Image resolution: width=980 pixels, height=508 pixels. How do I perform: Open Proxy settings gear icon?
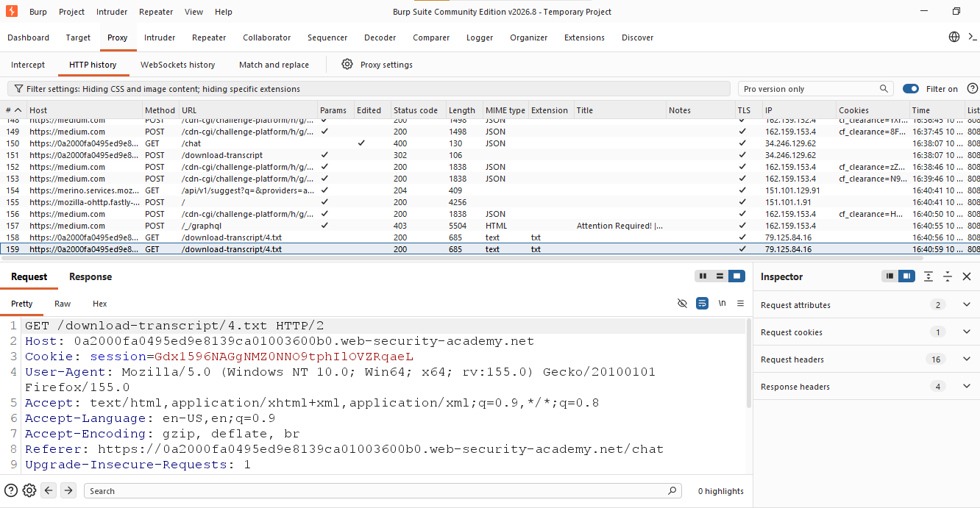point(347,65)
